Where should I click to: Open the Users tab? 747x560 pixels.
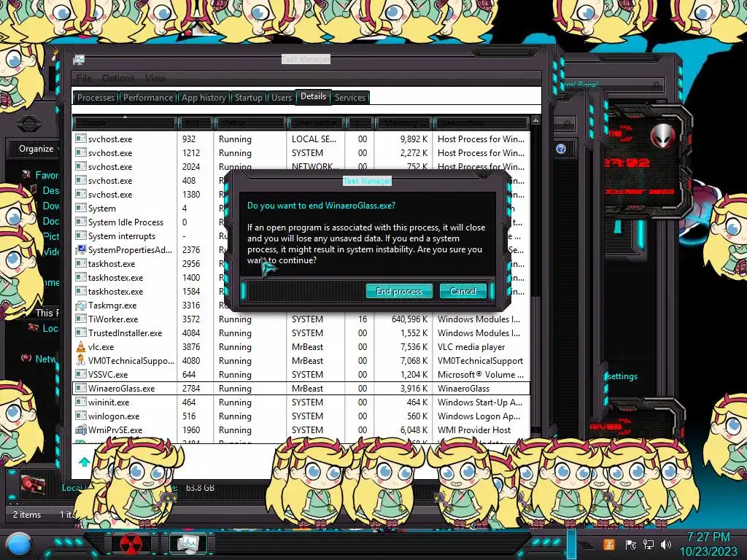click(x=281, y=98)
